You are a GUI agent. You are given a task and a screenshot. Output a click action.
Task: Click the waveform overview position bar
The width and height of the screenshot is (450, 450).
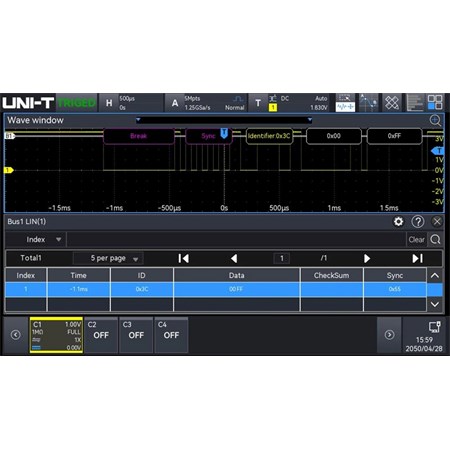pyautogui.click(x=224, y=120)
